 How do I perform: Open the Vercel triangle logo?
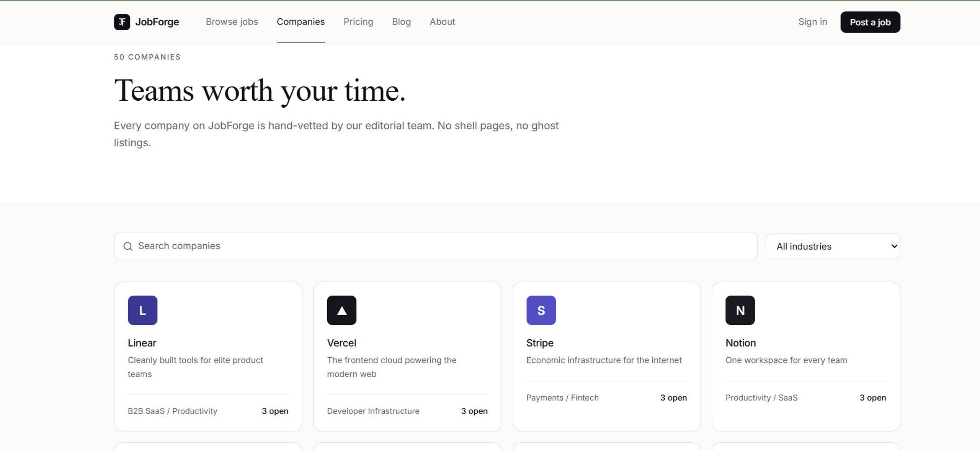tap(341, 310)
